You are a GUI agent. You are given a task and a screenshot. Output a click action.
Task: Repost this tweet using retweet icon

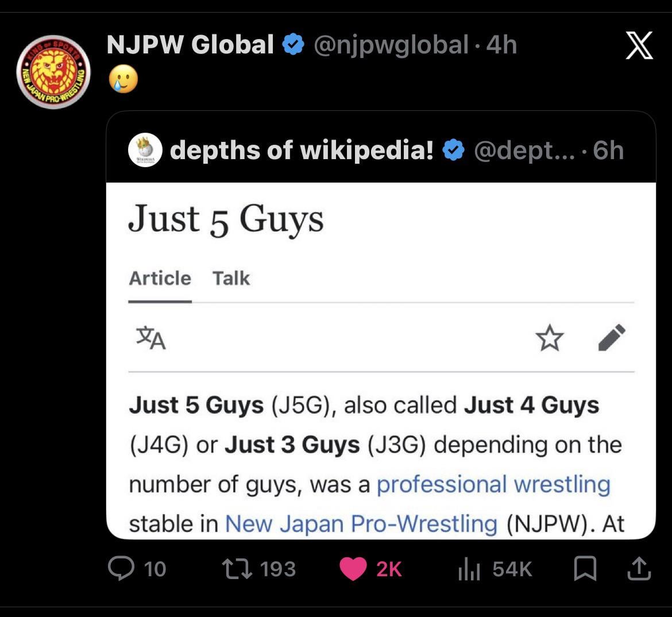click(x=235, y=569)
